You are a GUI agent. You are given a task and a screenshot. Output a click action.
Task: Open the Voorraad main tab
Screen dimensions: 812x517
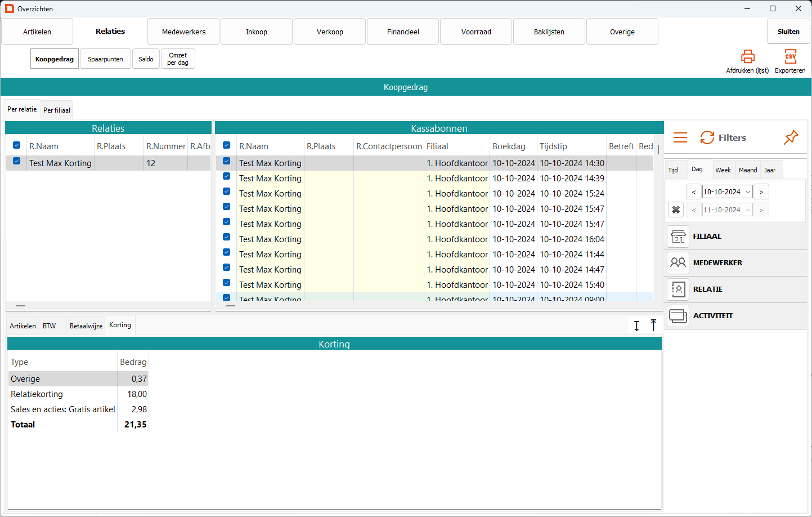pyautogui.click(x=476, y=32)
